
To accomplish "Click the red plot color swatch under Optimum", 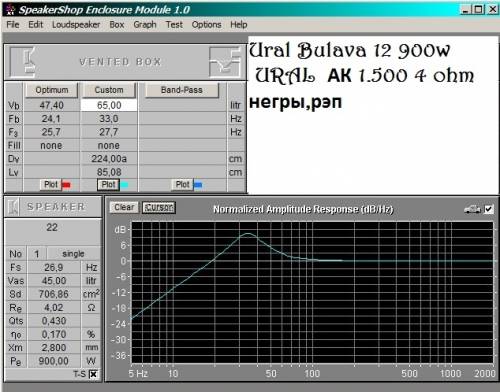I will (x=66, y=185).
